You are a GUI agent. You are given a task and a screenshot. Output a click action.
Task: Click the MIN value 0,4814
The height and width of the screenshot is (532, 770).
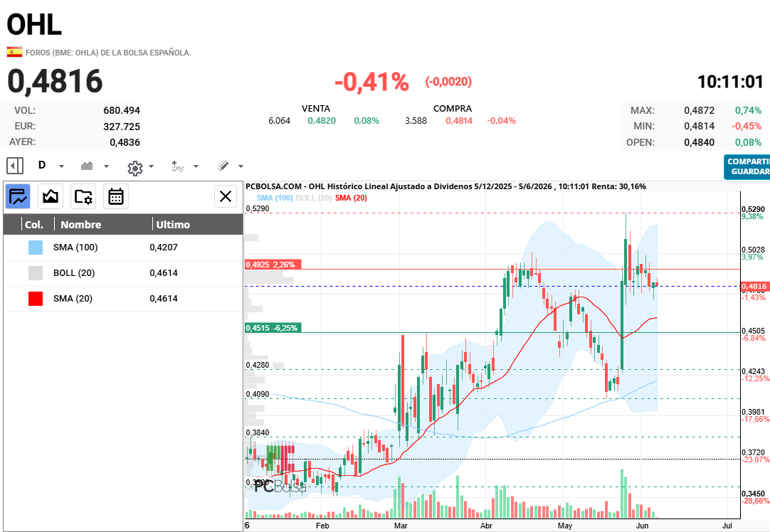[x=700, y=126]
